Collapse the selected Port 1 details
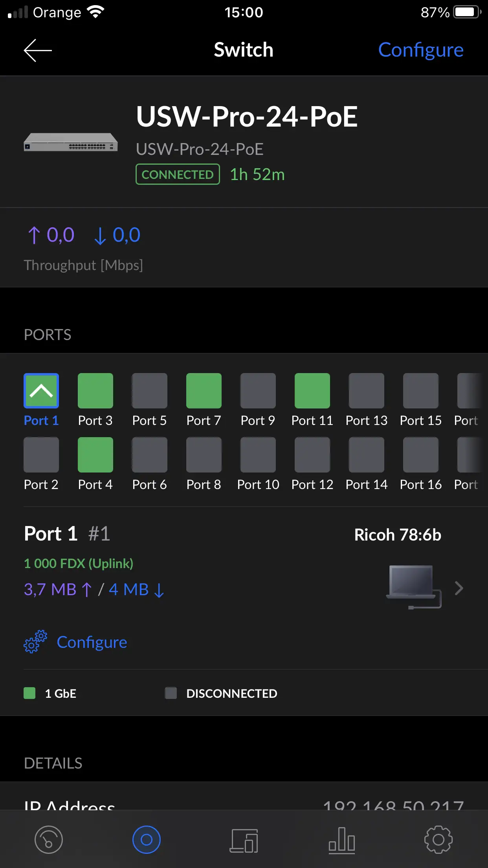488x868 pixels. 41,391
